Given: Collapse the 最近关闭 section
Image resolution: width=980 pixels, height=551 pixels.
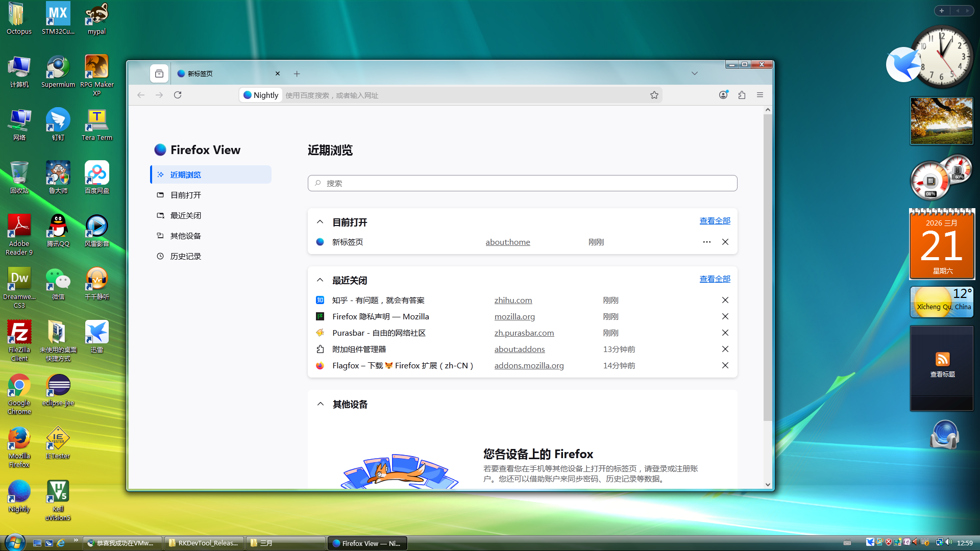Looking at the screenshot, I should [320, 280].
